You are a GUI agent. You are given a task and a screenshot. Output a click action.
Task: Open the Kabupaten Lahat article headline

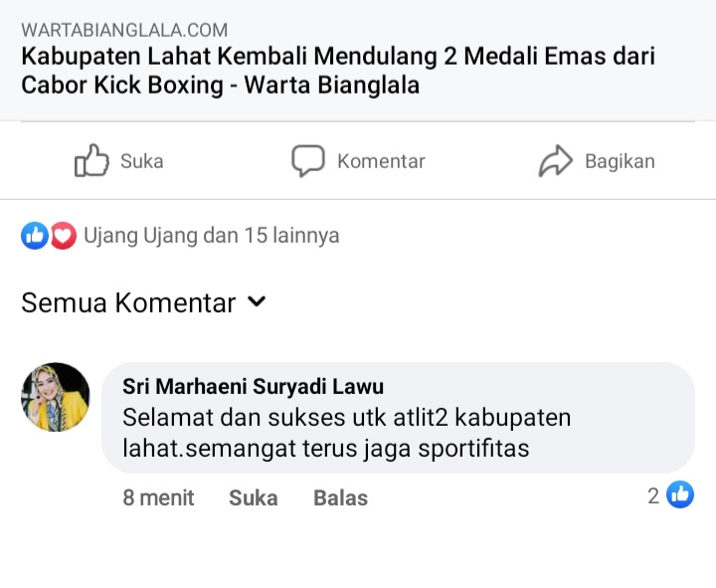click(x=338, y=71)
